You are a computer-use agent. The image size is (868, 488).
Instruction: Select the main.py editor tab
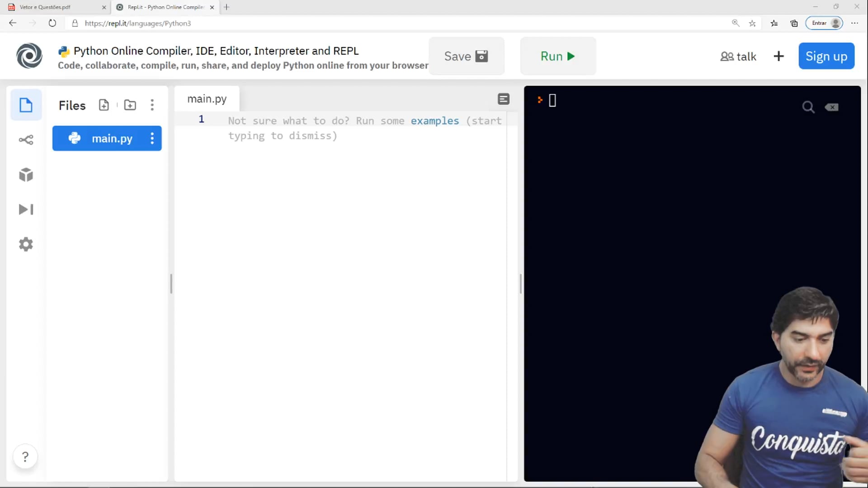click(x=207, y=99)
